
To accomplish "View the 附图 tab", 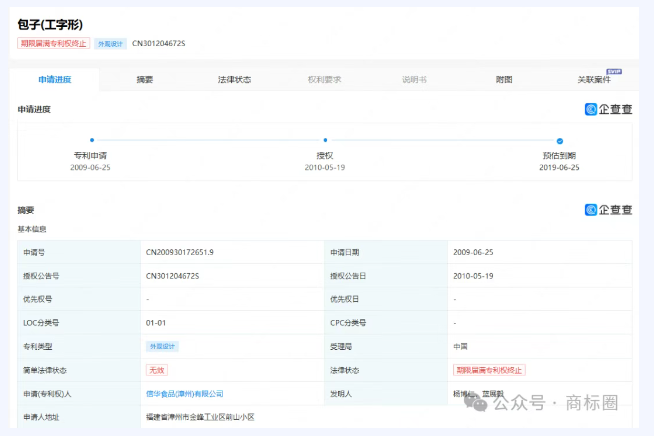I will pos(504,79).
